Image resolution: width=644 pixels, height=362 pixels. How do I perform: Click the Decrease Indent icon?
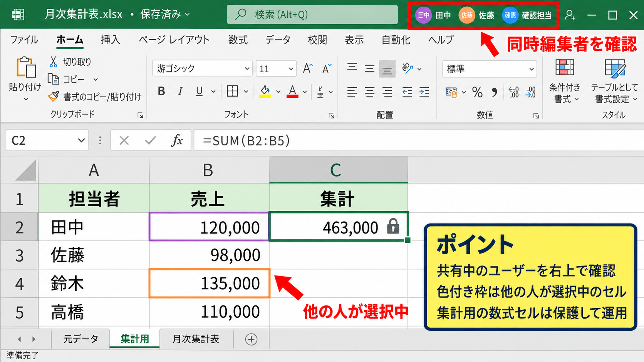(407, 92)
